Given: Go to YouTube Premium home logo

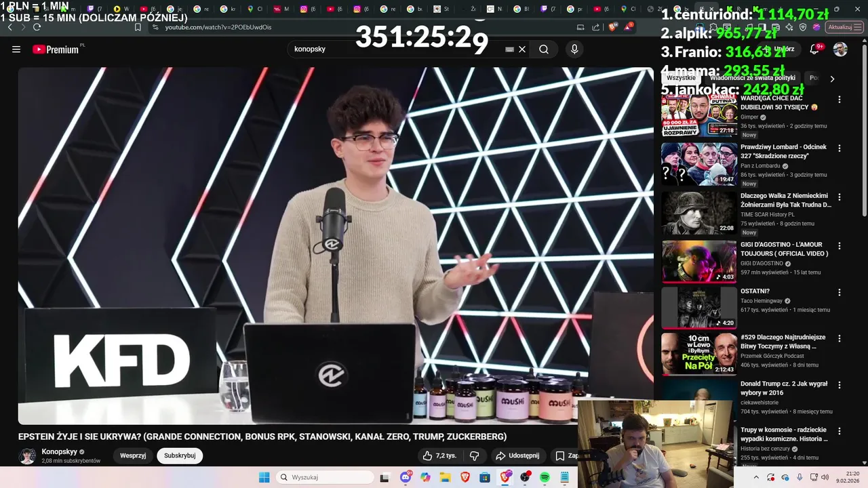Looking at the screenshot, I should [57, 49].
